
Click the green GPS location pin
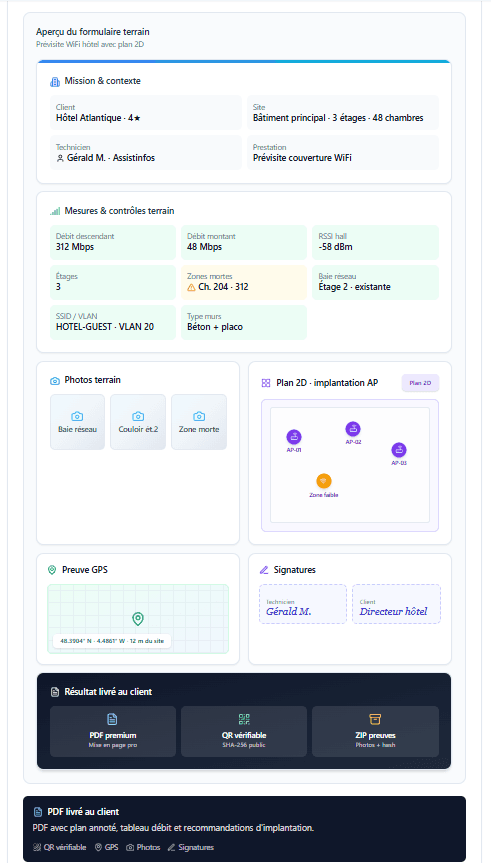pos(138,619)
